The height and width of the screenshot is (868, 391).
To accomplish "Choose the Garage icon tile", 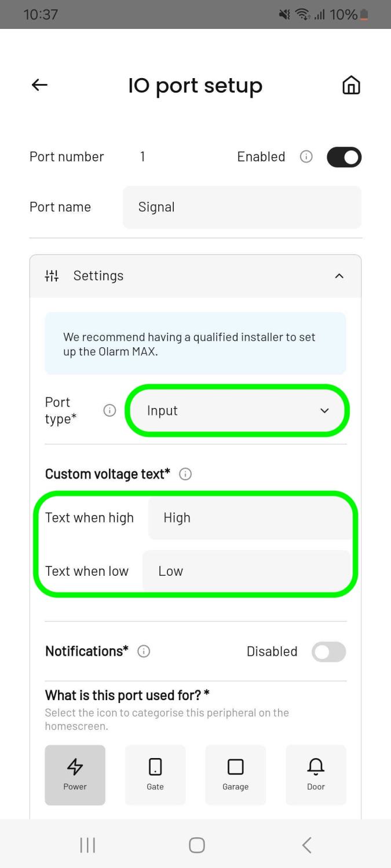I will tap(236, 775).
